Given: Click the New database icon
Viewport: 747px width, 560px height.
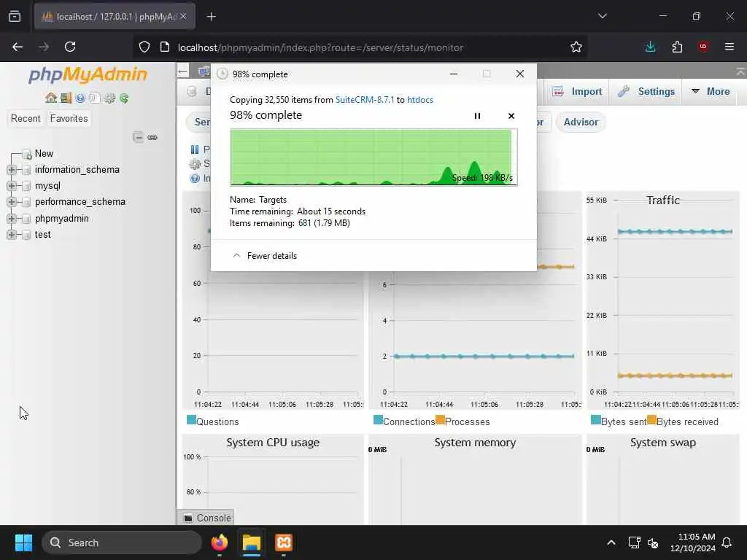Looking at the screenshot, I should pos(27,154).
